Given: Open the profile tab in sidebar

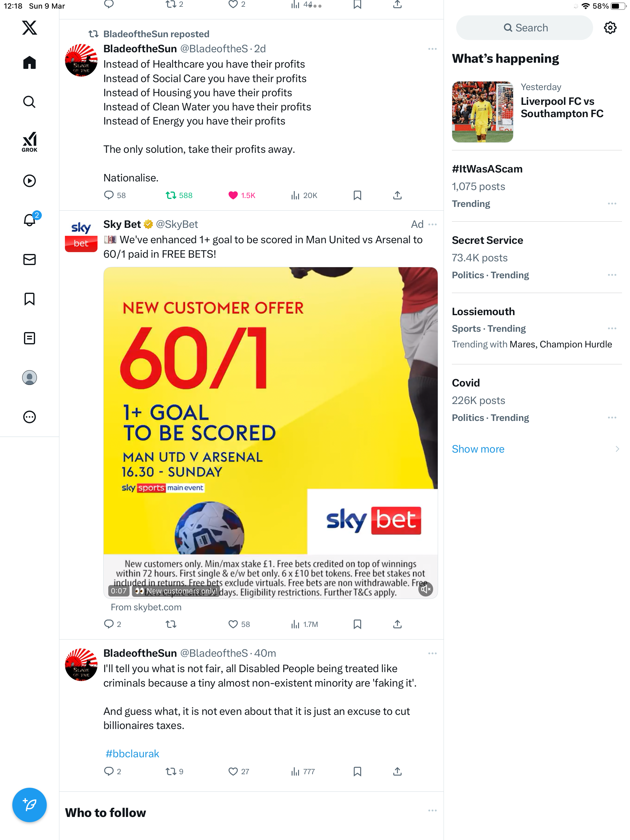Looking at the screenshot, I should (x=29, y=378).
